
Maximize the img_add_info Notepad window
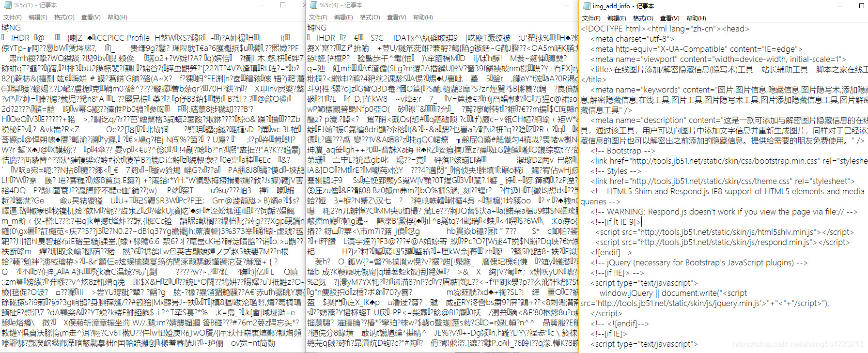(x=861, y=6)
